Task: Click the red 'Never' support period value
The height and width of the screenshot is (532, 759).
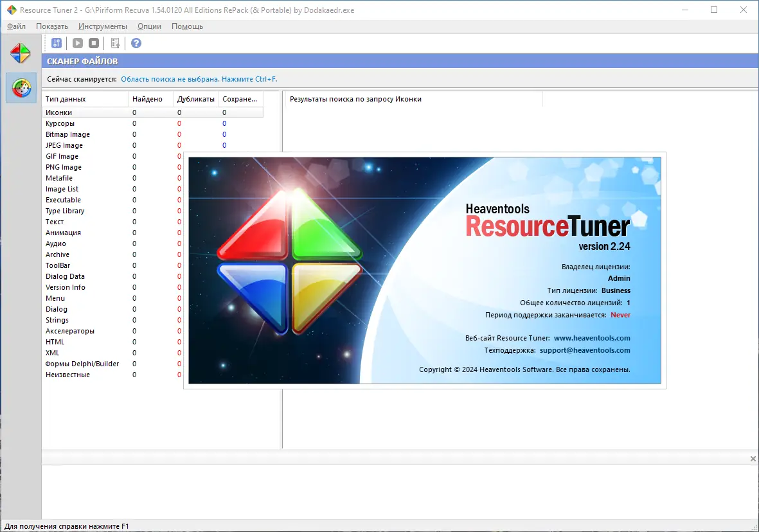Action: pyautogui.click(x=621, y=315)
